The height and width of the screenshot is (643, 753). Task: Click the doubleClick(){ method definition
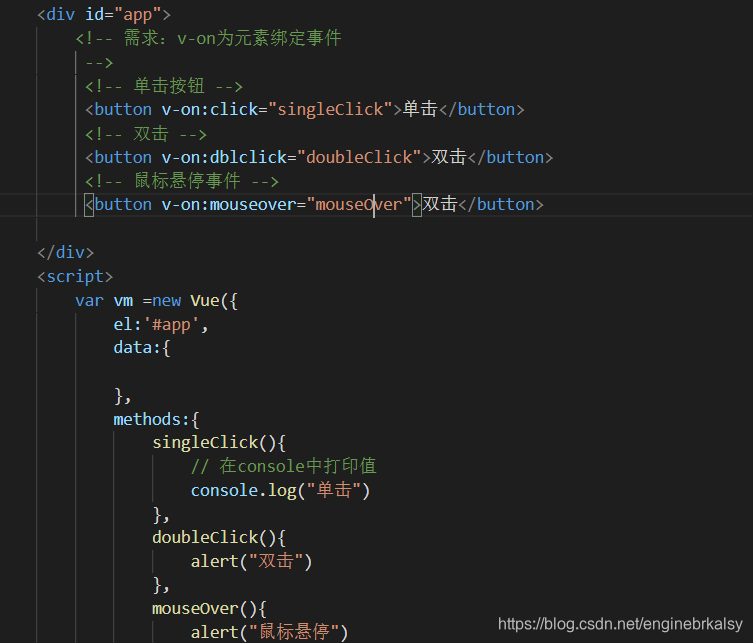point(219,537)
